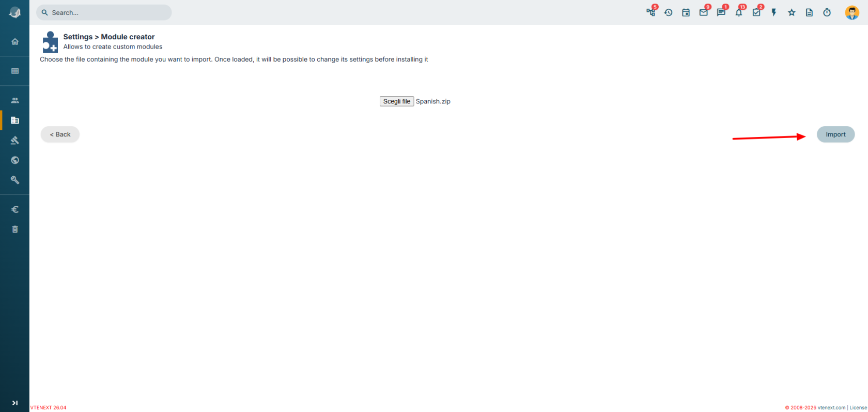Viewport: 868px width, 412px height.
Task: Open the building accounts icon in sidebar
Action: coord(15,120)
